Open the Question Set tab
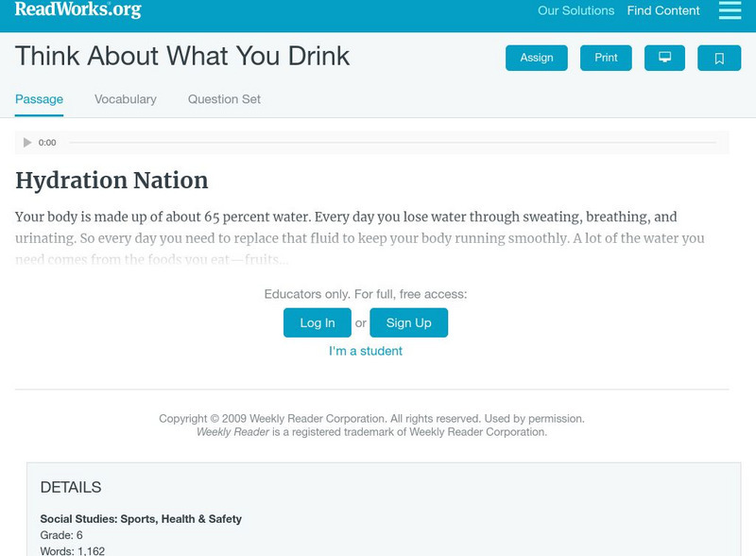Screen dimensions: 756x556 tap(224, 99)
